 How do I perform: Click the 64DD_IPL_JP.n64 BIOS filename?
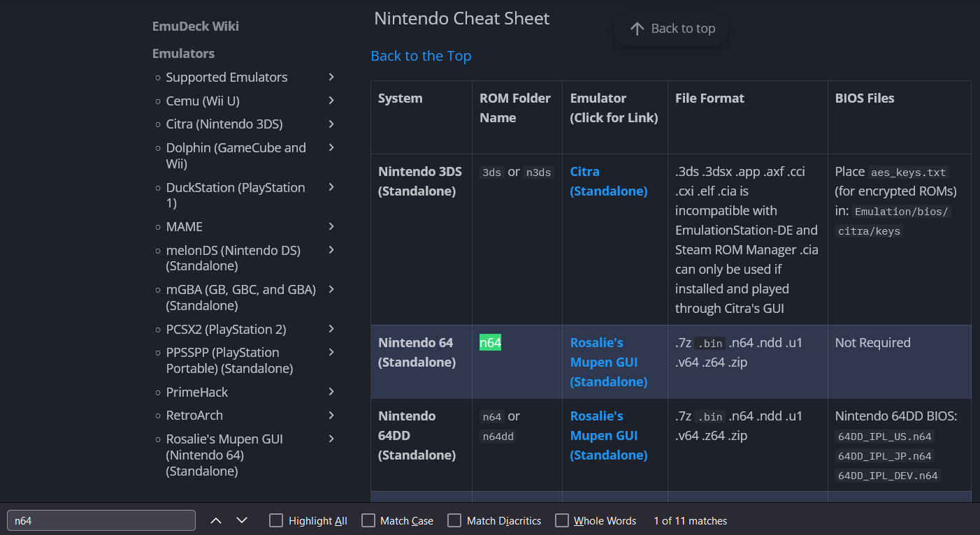(x=884, y=456)
